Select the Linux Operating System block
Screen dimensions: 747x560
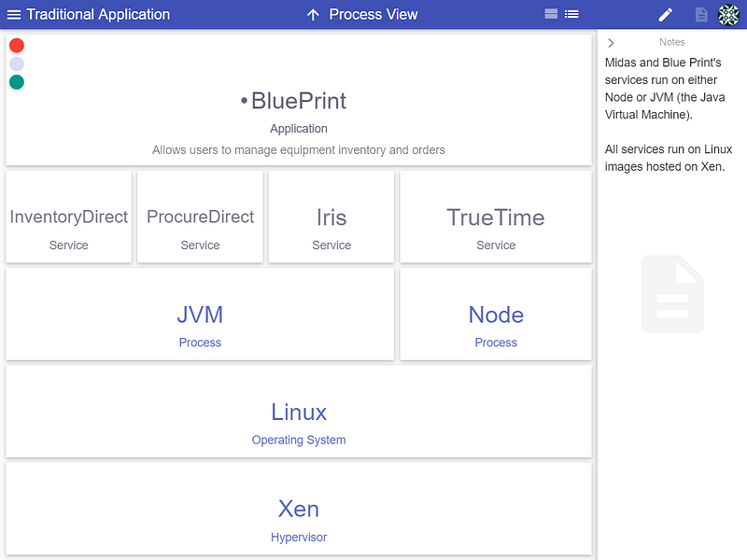click(x=299, y=412)
